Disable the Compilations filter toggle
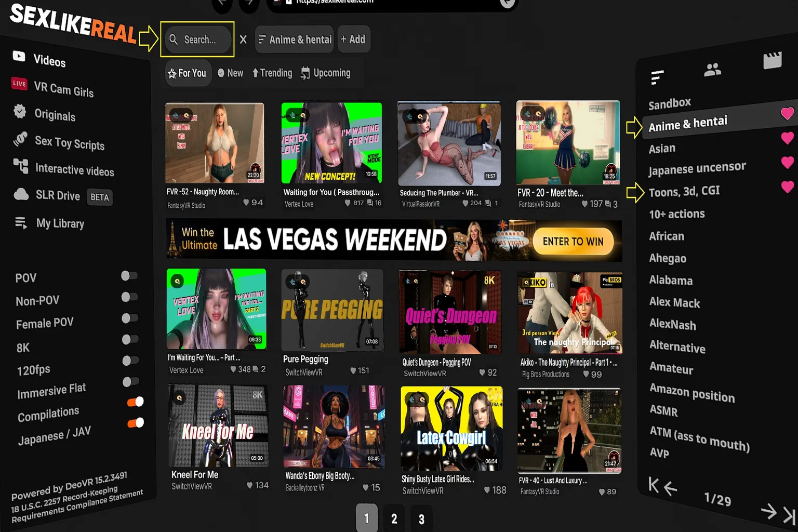Screen dimensions: 798x532 coord(135,402)
